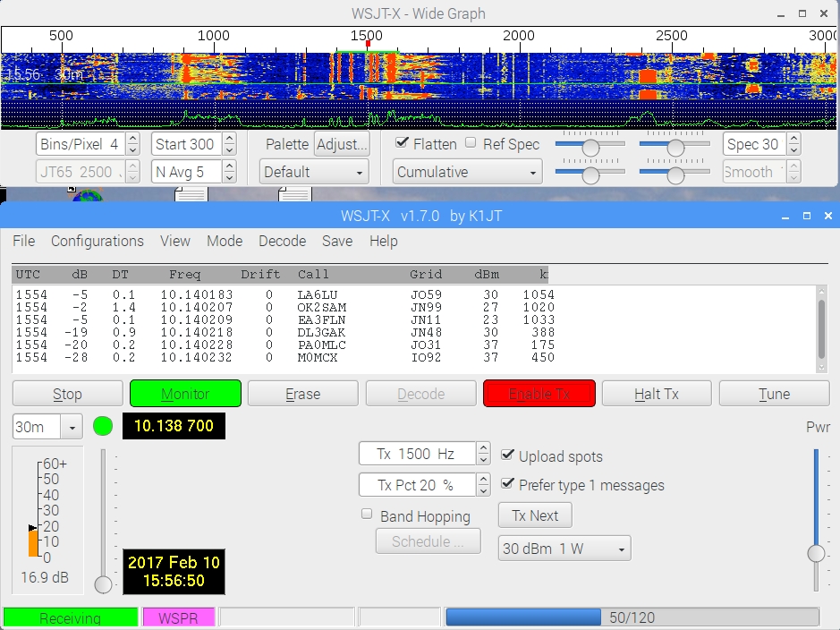Select the M0MCX callsign
840x630 pixels.
point(318,357)
